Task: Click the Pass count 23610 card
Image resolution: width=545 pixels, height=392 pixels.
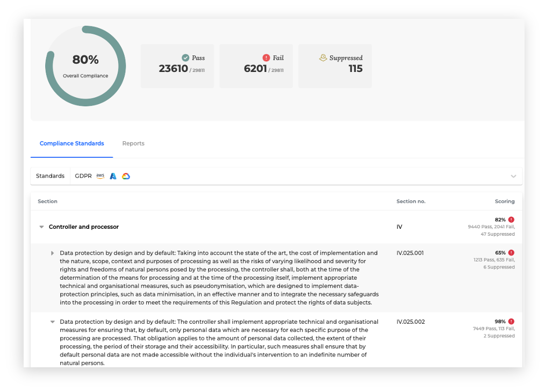Action: point(177,66)
